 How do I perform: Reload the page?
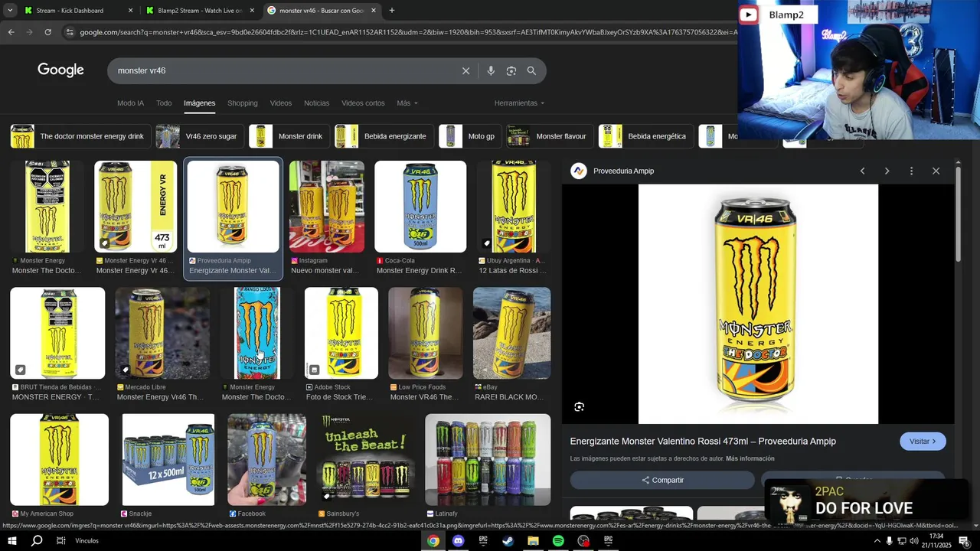47,32
